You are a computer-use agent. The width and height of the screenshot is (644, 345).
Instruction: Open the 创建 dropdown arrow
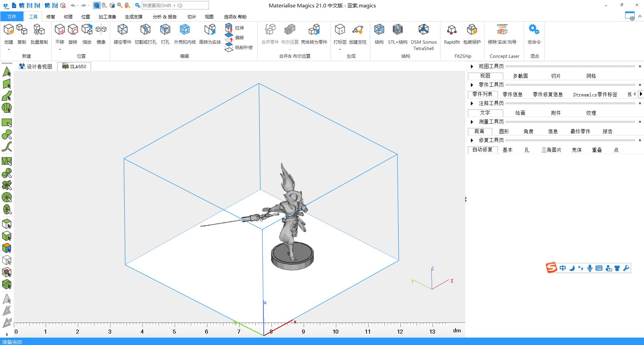click(9, 50)
